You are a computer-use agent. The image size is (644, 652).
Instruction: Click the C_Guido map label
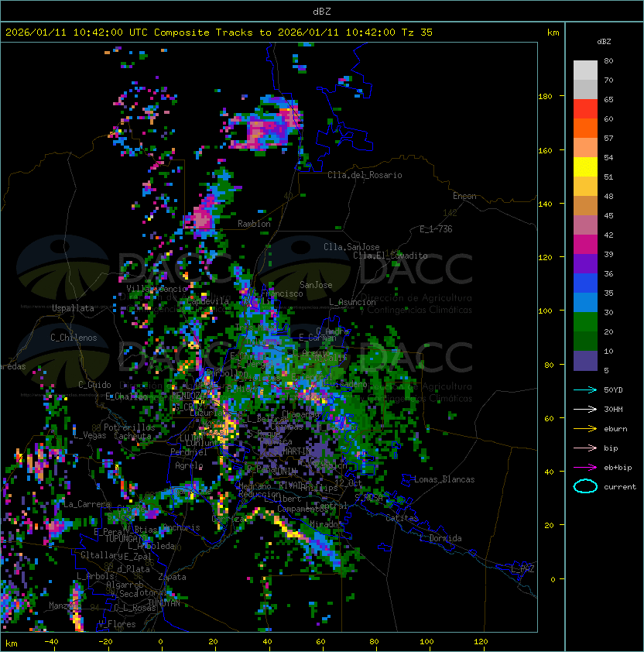click(x=94, y=385)
